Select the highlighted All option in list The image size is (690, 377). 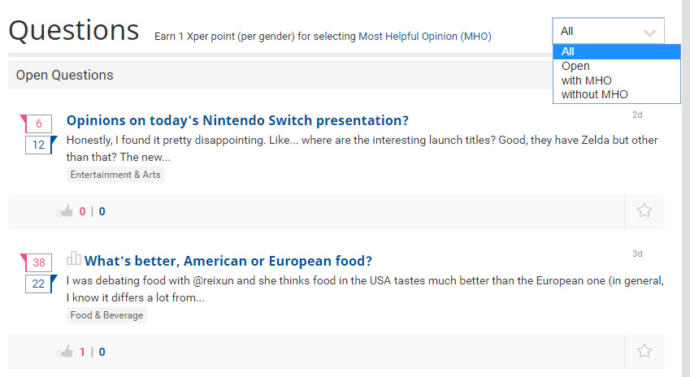pos(617,51)
